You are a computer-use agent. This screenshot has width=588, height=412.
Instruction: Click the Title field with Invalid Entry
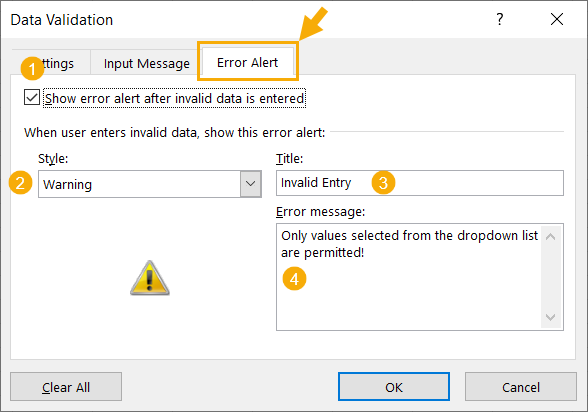click(x=420, y=183)
